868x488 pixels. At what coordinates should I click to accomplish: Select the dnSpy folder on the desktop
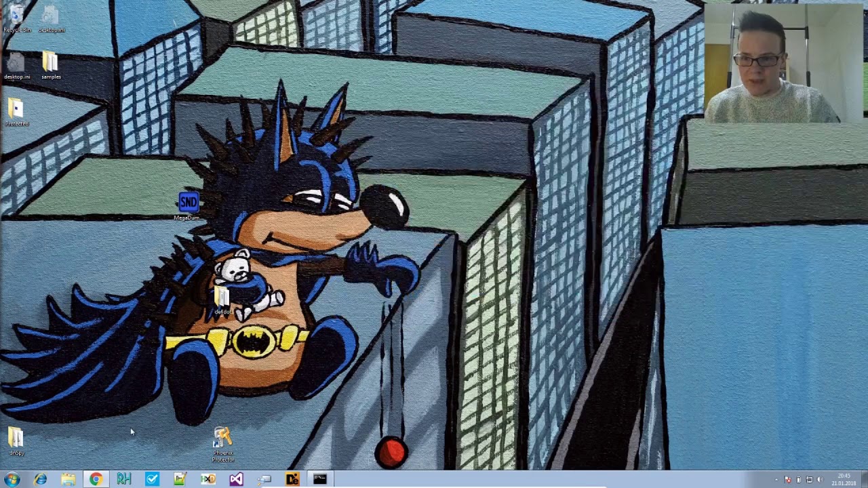16,442
